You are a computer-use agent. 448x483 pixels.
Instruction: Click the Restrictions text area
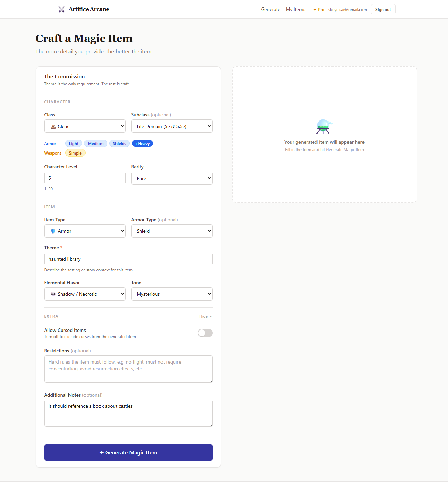[128, 369]
